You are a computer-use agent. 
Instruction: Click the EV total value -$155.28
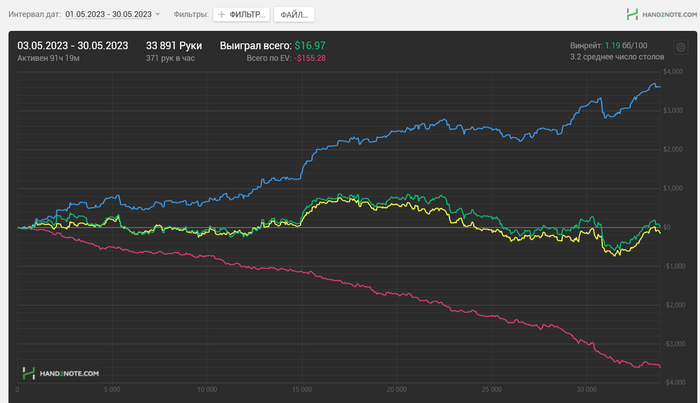point(310,59)
